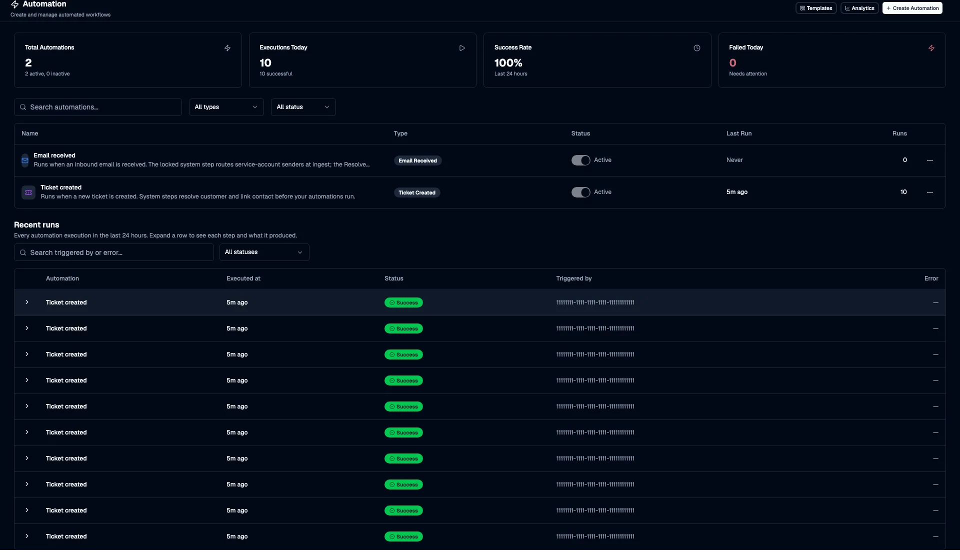Click the Type column header in automations table

(x=400, y=133)
